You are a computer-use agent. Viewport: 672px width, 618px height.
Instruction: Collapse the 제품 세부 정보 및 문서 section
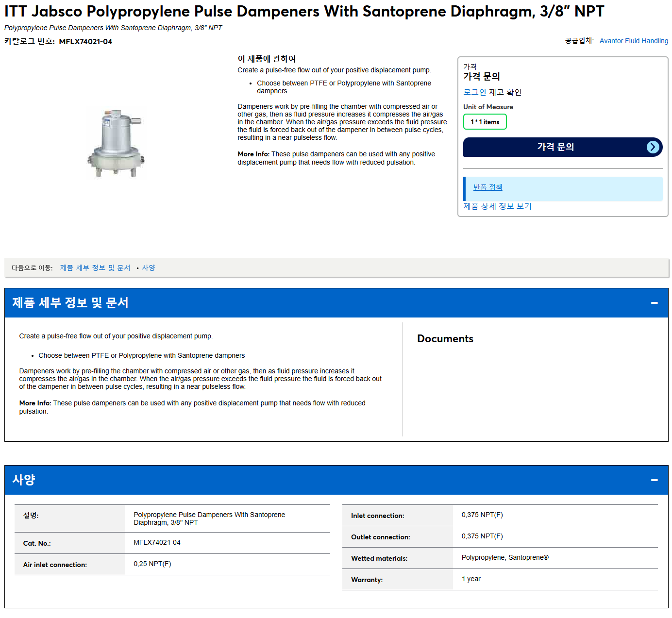click(x=654, y=303)
